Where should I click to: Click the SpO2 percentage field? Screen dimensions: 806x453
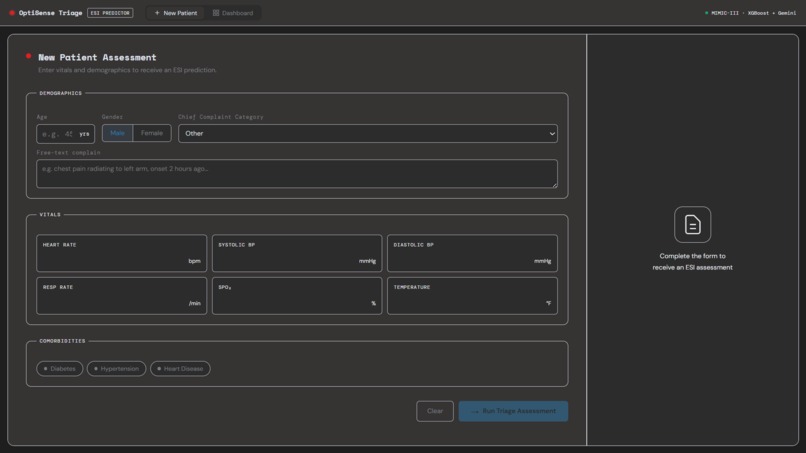[x=297, y=296]
